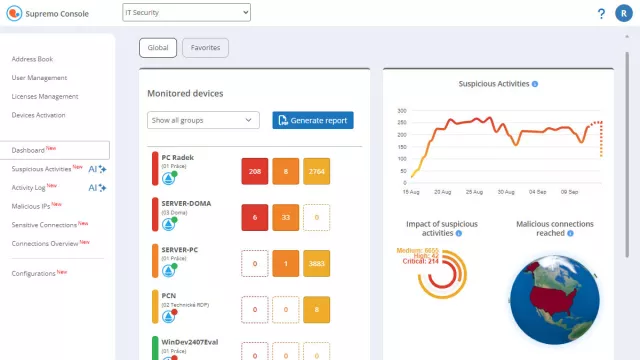Open the help question mark icon
The width and height of the screenshot is (640, 360).
(x=601, y=13)
